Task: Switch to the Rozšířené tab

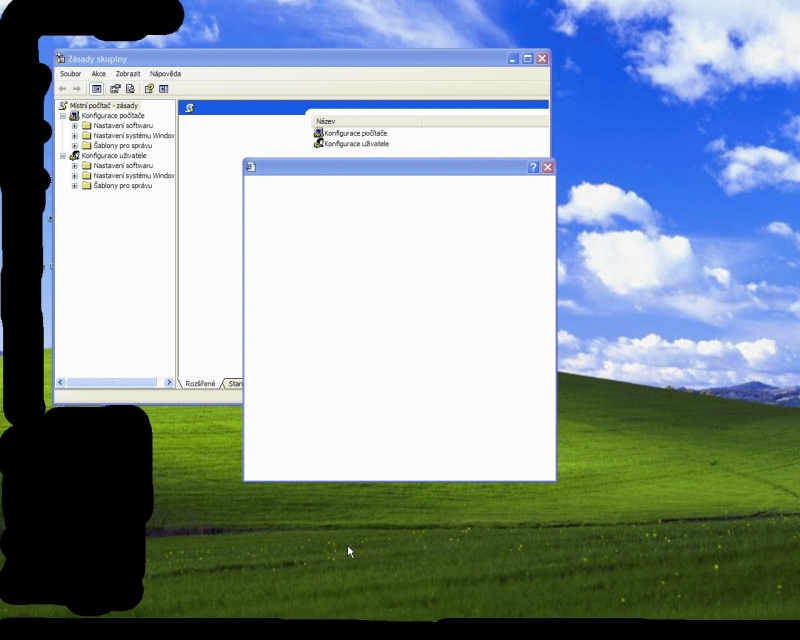Action: click(x=200, y=383)
